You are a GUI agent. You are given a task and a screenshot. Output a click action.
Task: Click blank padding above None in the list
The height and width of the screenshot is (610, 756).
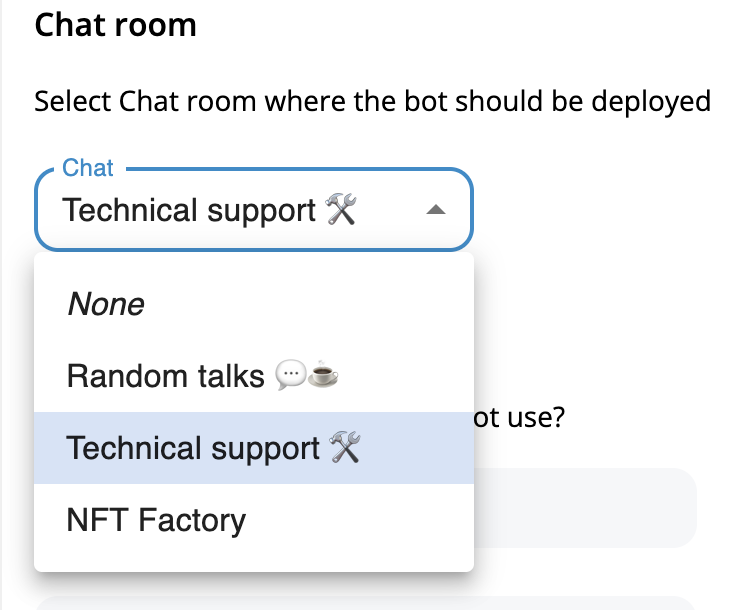click(x=254, y=260)
